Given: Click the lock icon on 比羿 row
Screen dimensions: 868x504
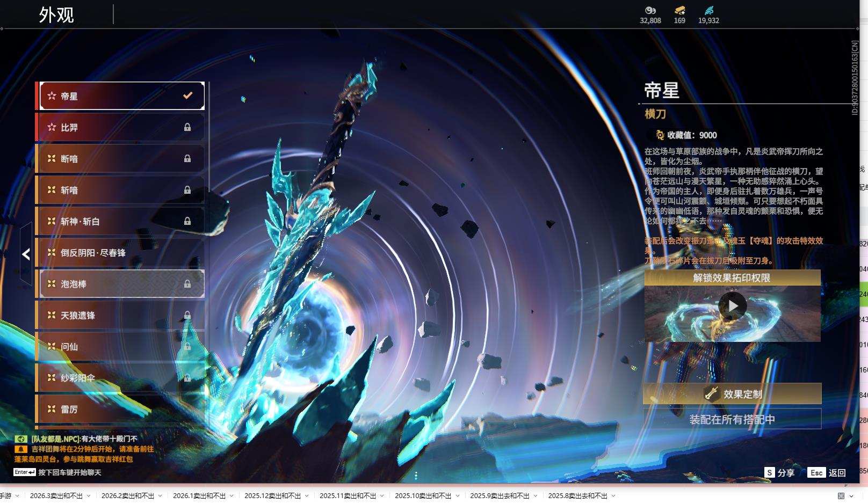Looking at the screenshot, I should (x=187, y=127).
